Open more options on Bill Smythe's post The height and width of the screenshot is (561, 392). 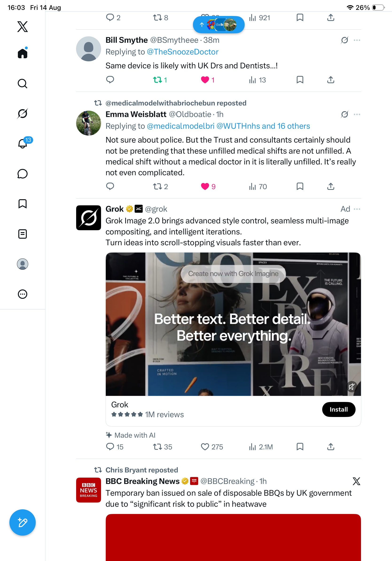click(357, 40)
